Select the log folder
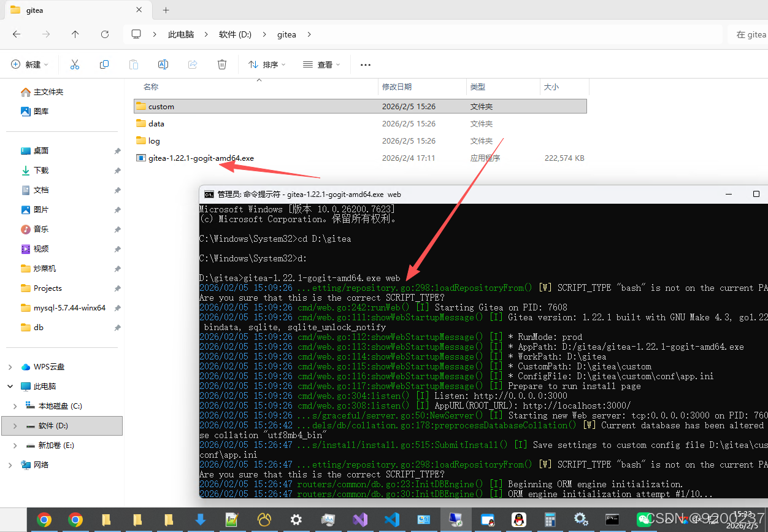Viewport: 768px width, 532px height. [x=154, y=141]
